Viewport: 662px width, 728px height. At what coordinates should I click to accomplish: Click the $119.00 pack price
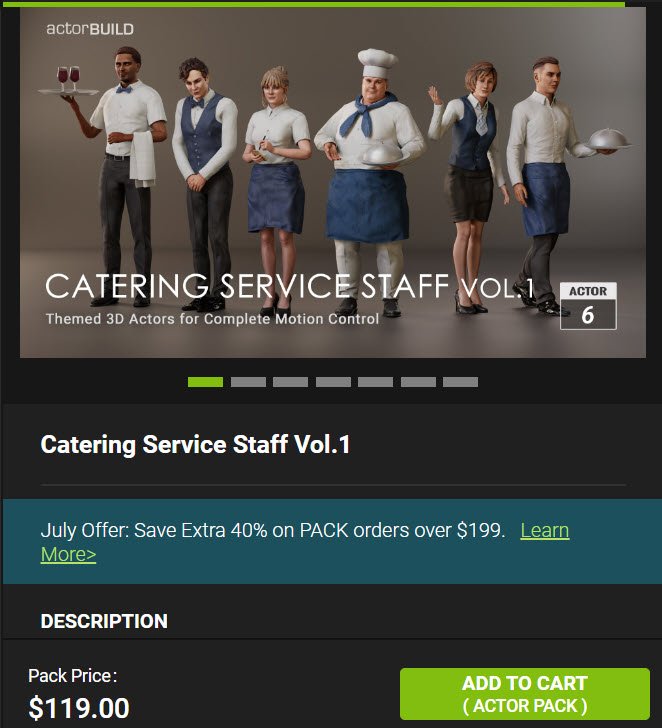click(x=79, y=708)
